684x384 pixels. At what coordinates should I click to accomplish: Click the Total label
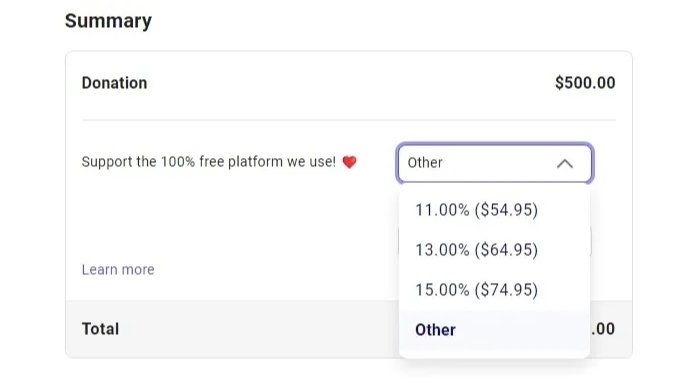(x=100, y=329)
